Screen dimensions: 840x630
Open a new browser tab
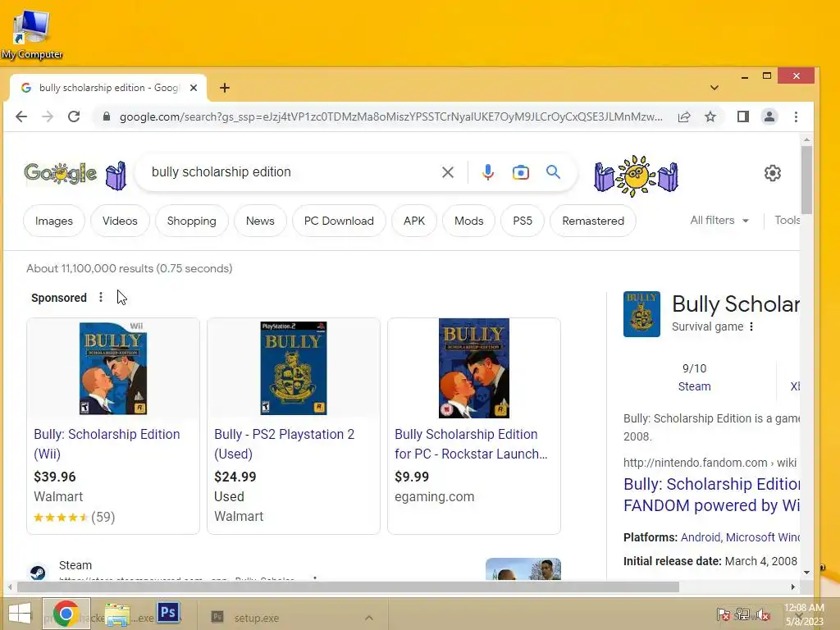225,88
